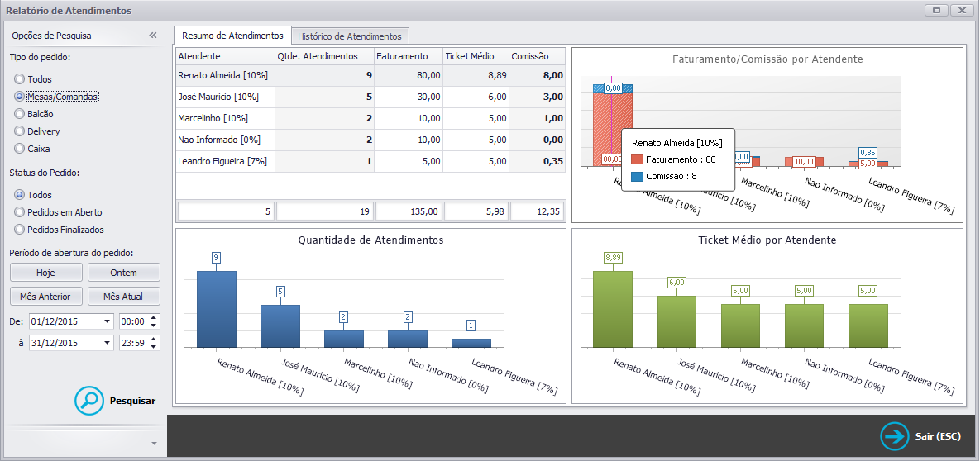Select the Todos order type radio
The width and height of the screenshot is (980, 461).
[19, 79]
